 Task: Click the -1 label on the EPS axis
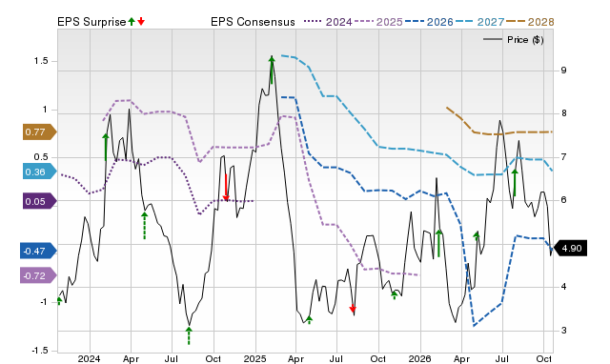44,302
